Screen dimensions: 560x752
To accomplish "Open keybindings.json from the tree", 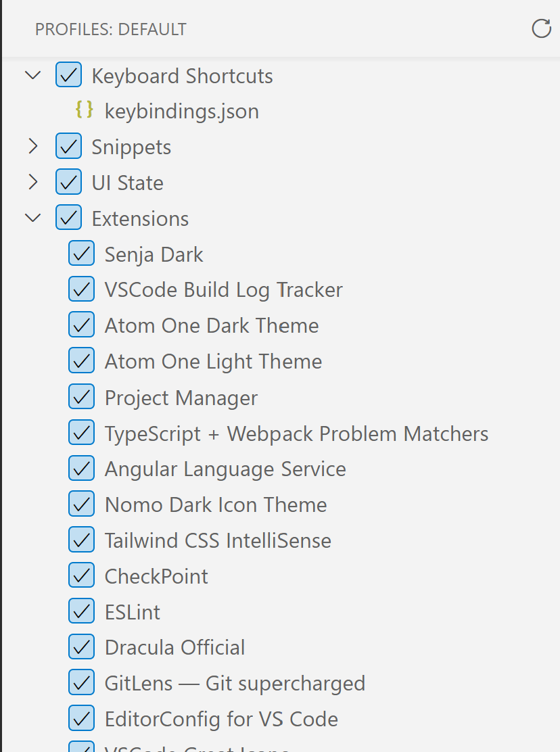I will pyautogui.click(x=181, y=110).
